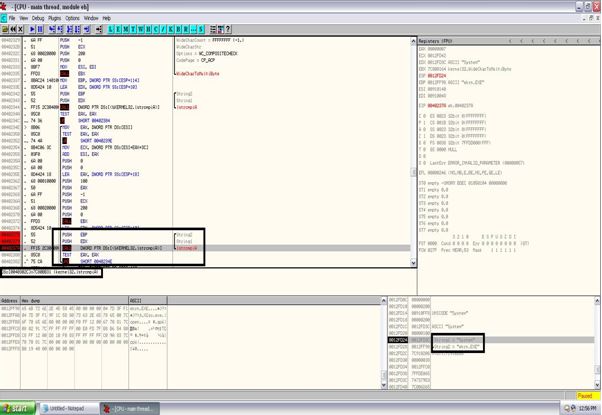Select the highlighted String1 = "System" stack row
The height and width of the screenshot is (415, 602).
(491, 340)
